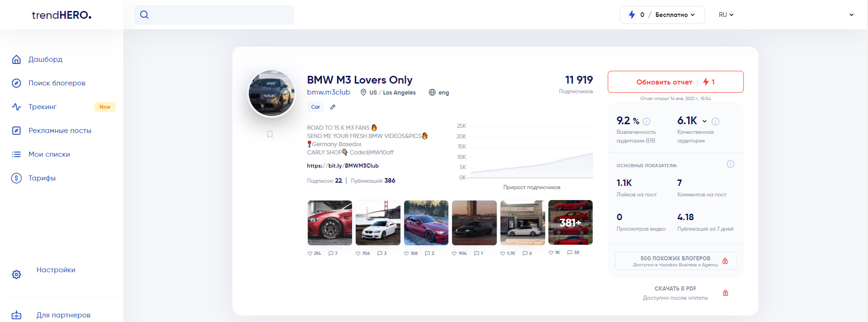This screenshot has height=322, width=868.
Task: Bookmark the profile with the bookmark icon
Action: (270, 134)
